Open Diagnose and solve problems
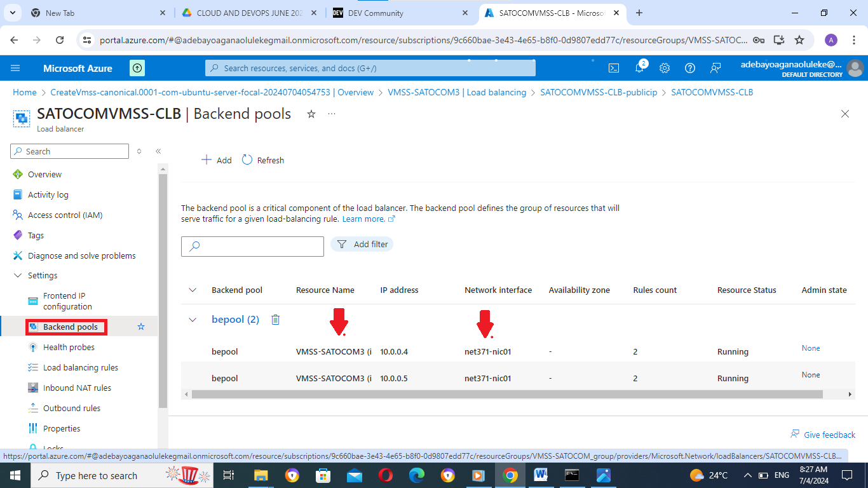868x488 pixels. 81,255
